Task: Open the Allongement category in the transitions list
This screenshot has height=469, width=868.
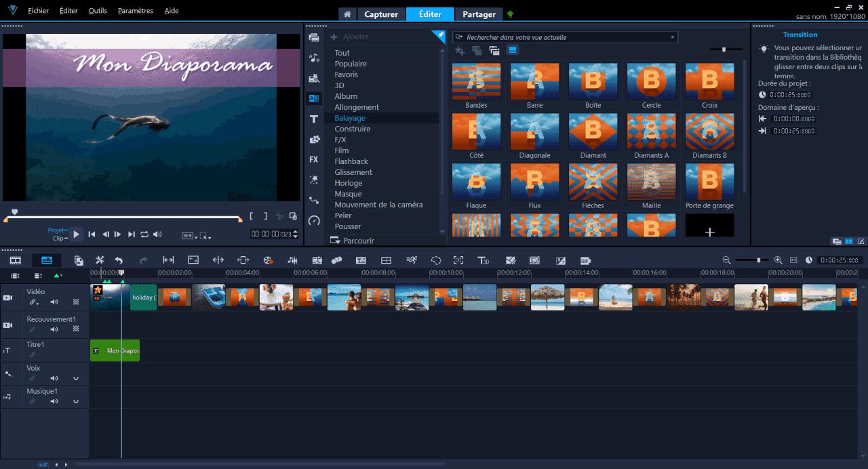Action: pyautogui.click(x=357, y=106)
